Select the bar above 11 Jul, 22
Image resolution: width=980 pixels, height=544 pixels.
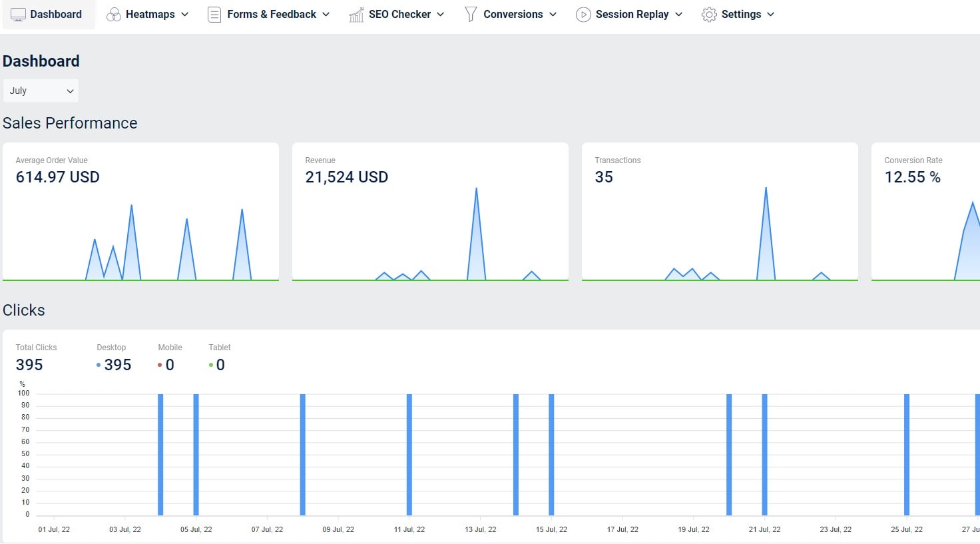409,455
